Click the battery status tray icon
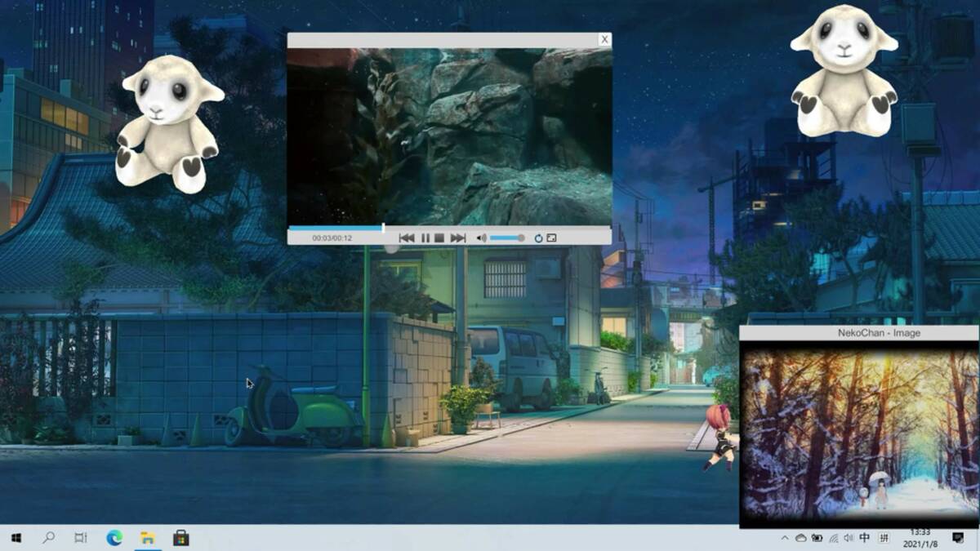This screenshot has width=980, height=551. coord(817,538)
